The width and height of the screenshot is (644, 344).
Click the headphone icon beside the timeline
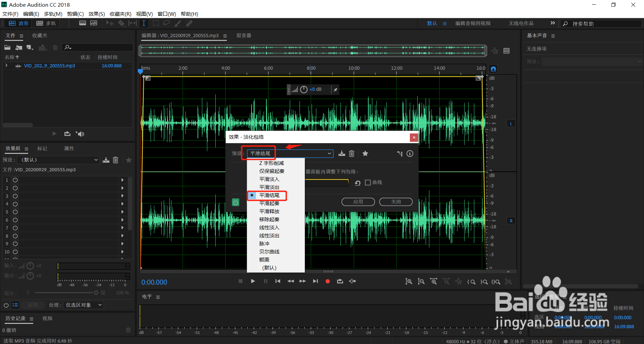(493, 69)
